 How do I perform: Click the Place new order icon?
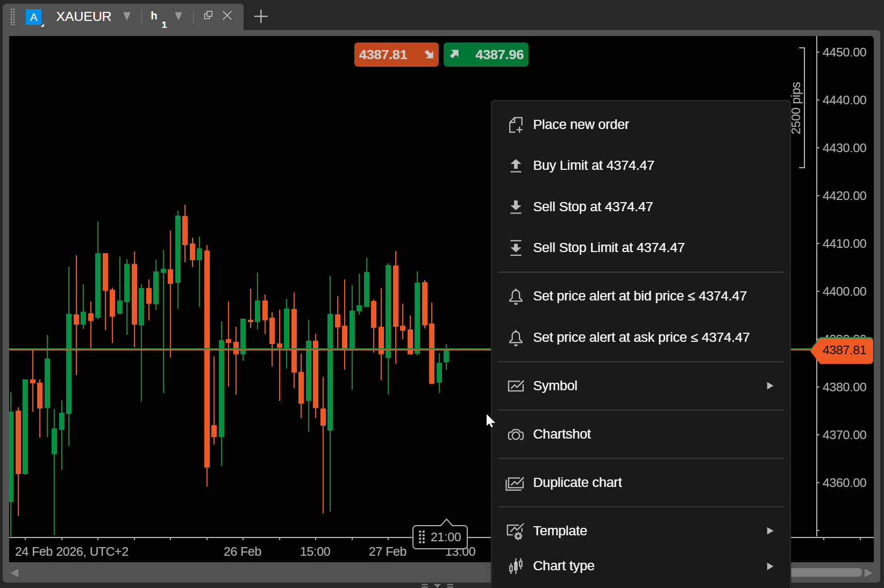pos(516,125)
